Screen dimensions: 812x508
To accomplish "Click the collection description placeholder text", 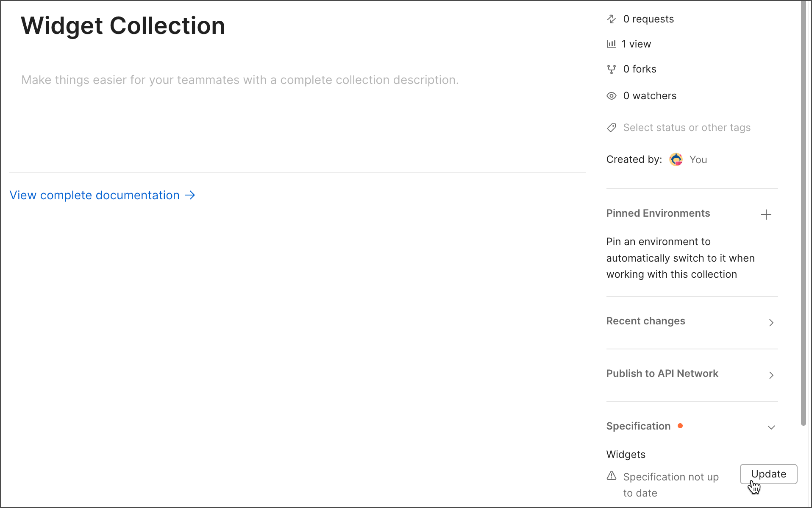I will pyautogui.click(x=240, y=80).
